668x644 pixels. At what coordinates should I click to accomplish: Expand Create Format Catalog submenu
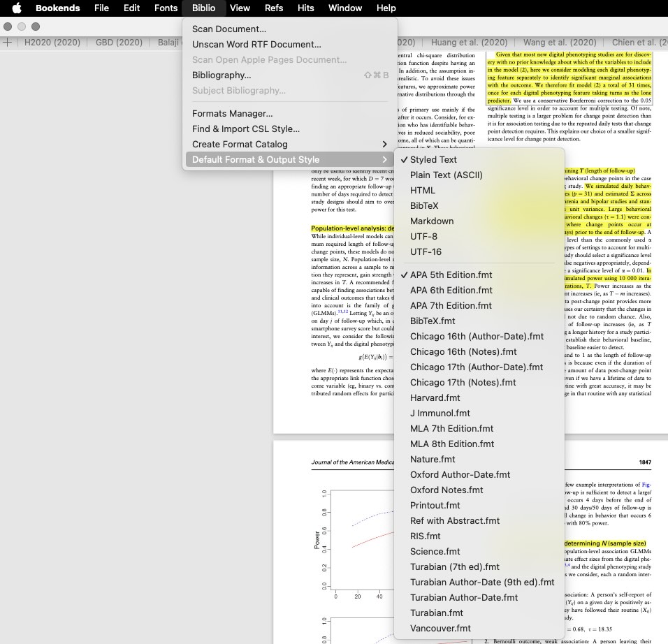pyautogui.click(x=290, y=144)
